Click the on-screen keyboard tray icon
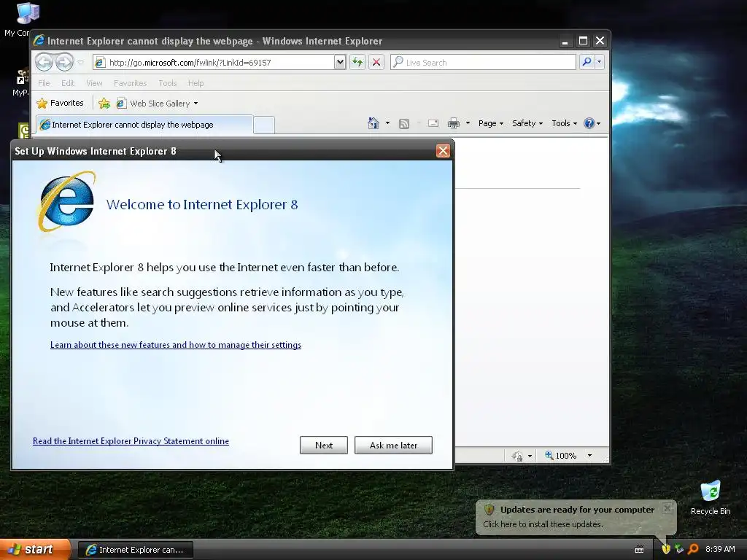Screen dimensions: 747x560 point(639,550)
